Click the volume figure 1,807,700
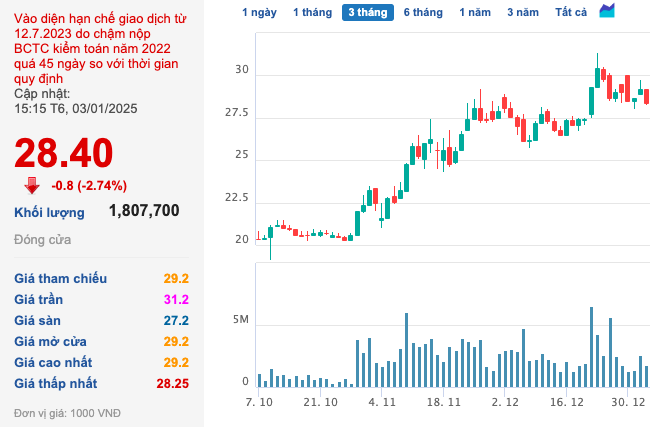This screenshot has width=667, height=427. click(144, 211)
